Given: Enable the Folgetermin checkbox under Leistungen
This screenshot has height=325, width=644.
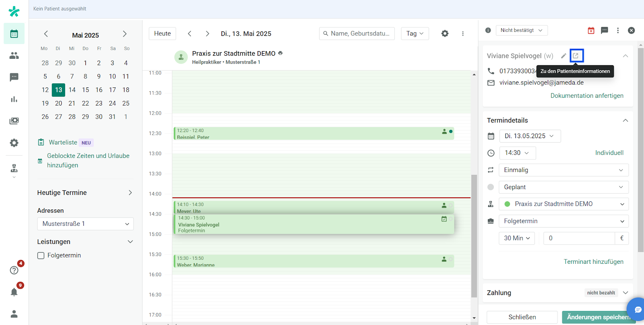Looking at the screenshot, I should pos(41,256).
